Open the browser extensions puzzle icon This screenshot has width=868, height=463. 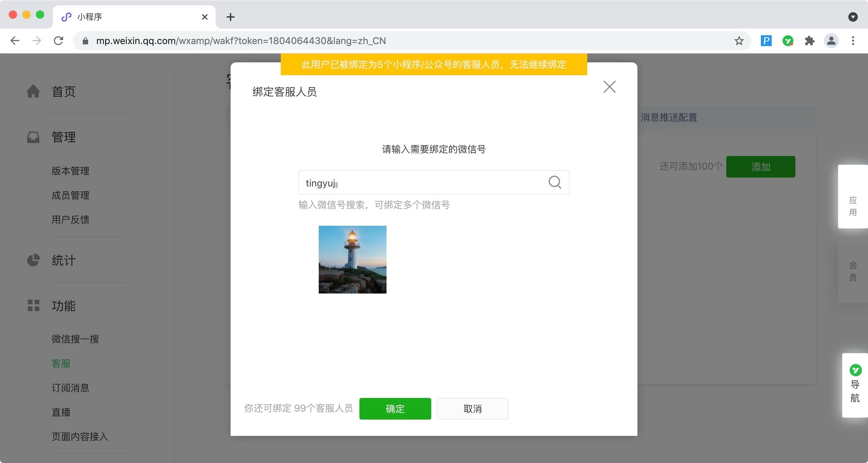click(x=809, y=41)
